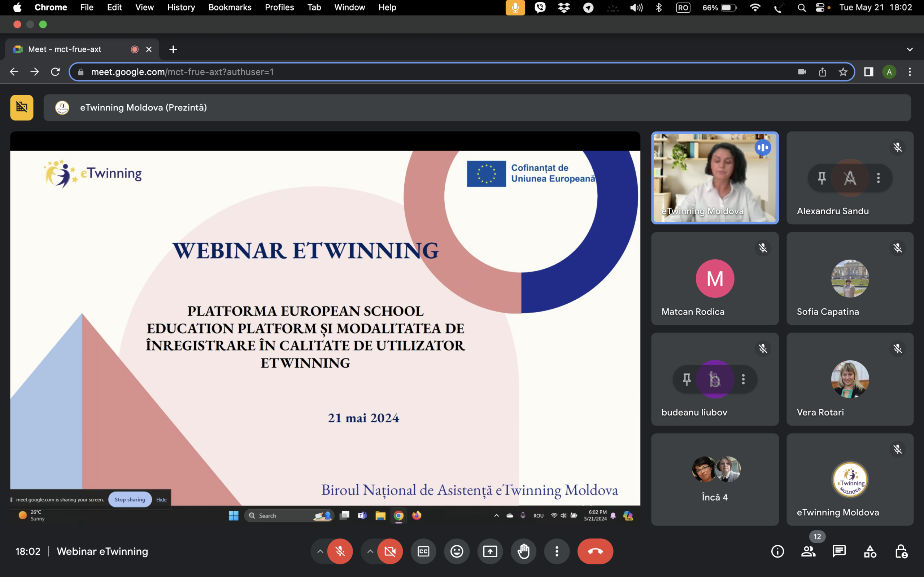Click the Chrome address bar URL
Viewport: 924px width, 577px height.
[x=183, y=72]
